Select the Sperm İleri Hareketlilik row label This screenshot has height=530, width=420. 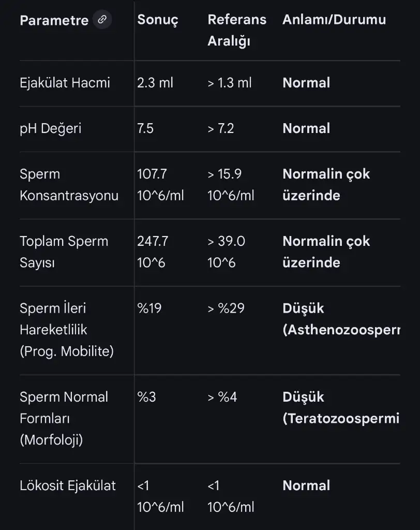click(x=66, y=330)
